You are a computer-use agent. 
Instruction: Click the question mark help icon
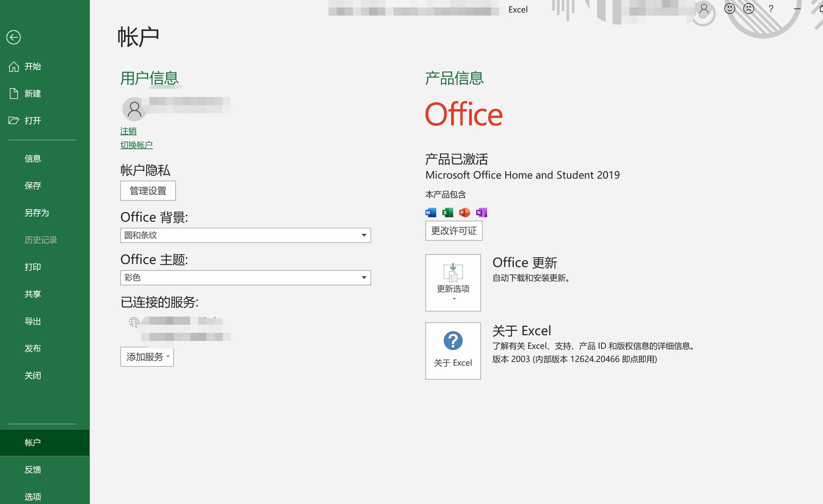pos(771,9)
